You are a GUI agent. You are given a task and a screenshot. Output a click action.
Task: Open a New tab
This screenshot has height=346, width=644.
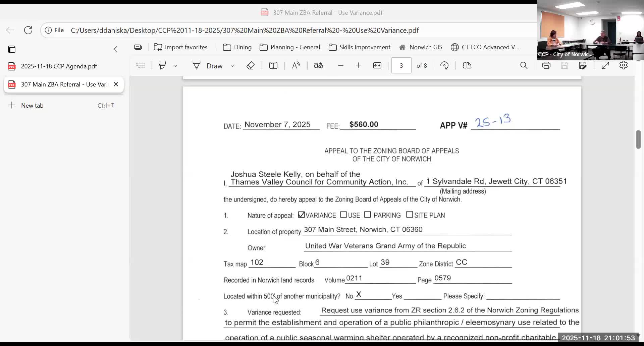[x=64, y=106]
